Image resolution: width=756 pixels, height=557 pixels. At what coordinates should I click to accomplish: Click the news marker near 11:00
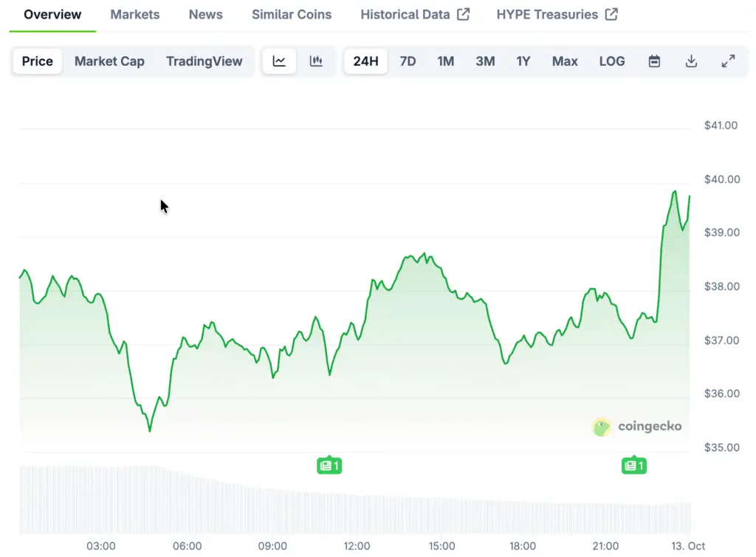[x=329, y=465]
